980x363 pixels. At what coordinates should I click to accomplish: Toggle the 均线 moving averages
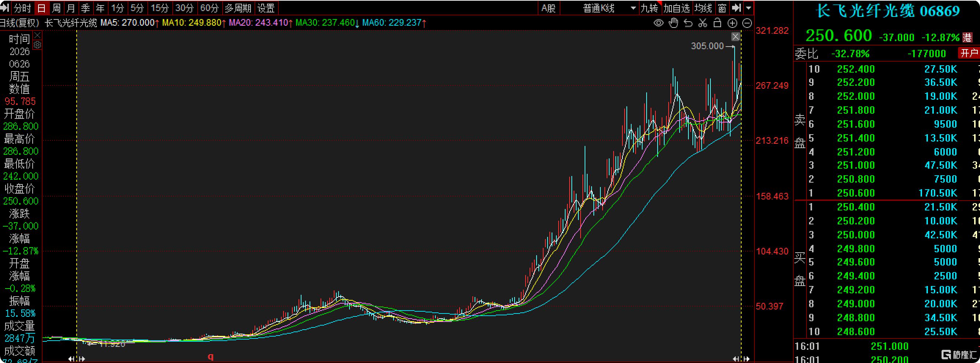(x=703, y=8)
